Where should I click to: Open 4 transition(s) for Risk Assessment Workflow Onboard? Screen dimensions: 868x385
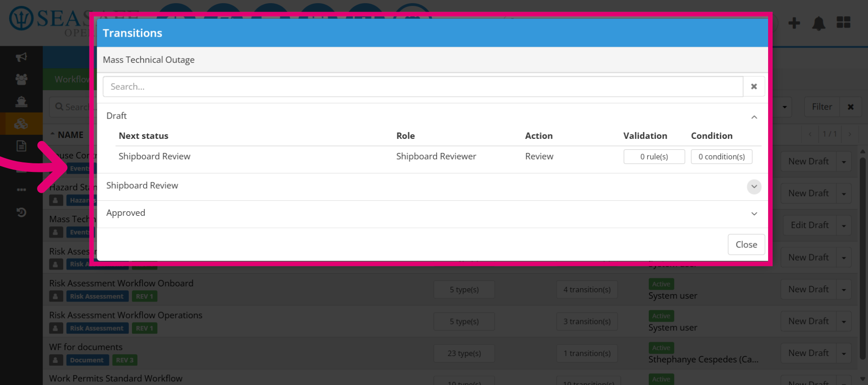[587, 290]
